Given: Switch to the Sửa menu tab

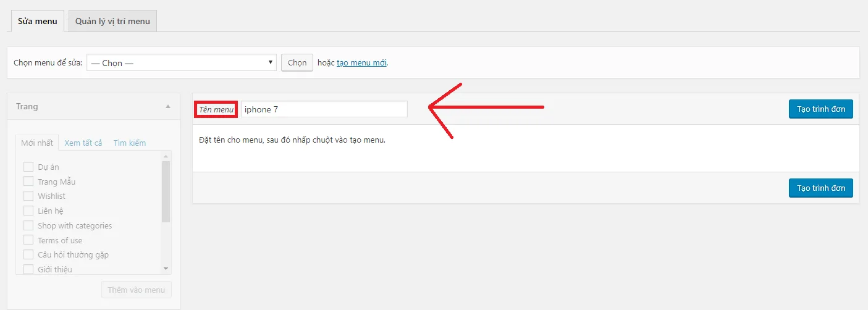Looking at the screenshot, I should [x=38, y=21].
